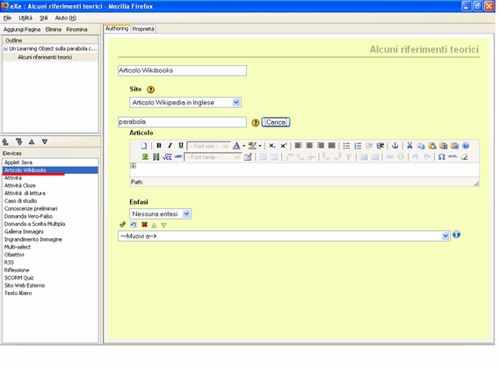500x370 pixels.
Task: Open Articolo Wikipedia in Inglese site dropdown
Action: (185, 102)
